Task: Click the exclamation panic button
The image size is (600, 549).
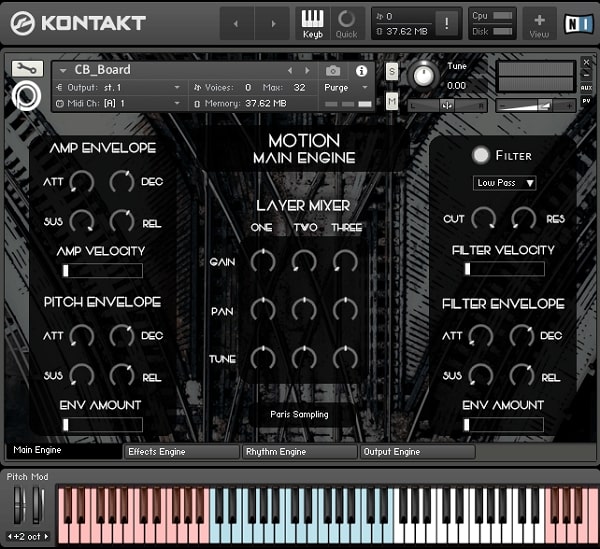Action: pos(446,24)
